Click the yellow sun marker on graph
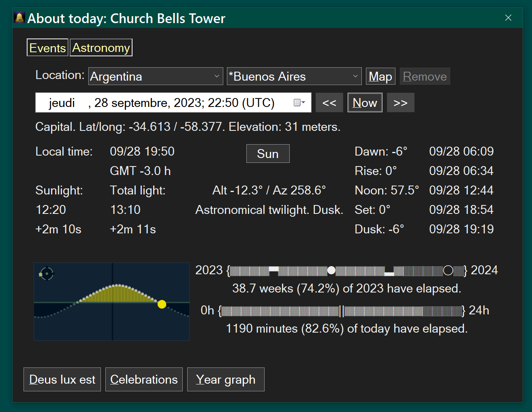 coord(162,304)
